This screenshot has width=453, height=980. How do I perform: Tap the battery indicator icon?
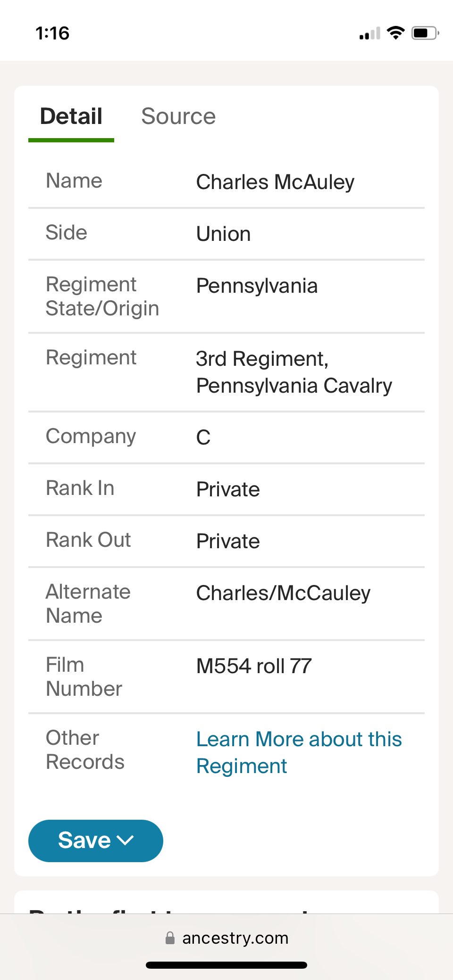pos(425,33)
